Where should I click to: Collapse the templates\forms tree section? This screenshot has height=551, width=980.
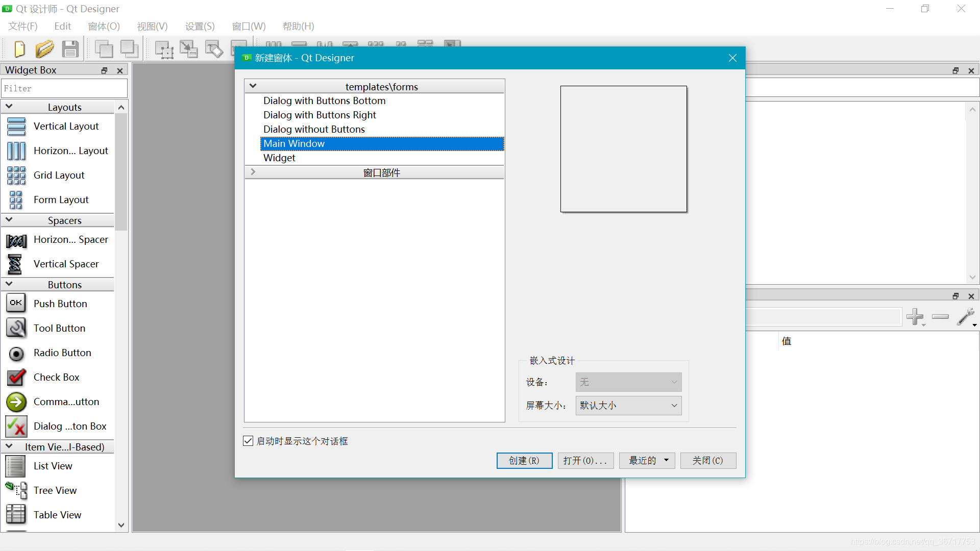tap(253, 86)
